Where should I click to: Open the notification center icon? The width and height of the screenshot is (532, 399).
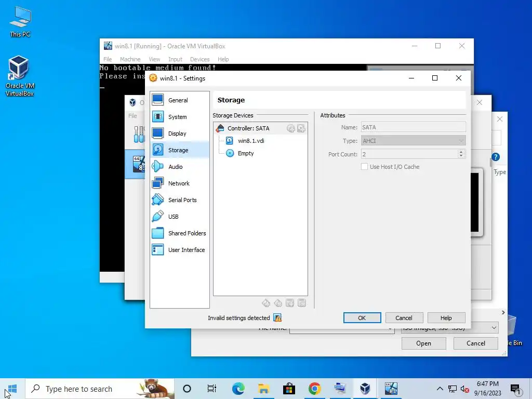click(x=516, y=389)
